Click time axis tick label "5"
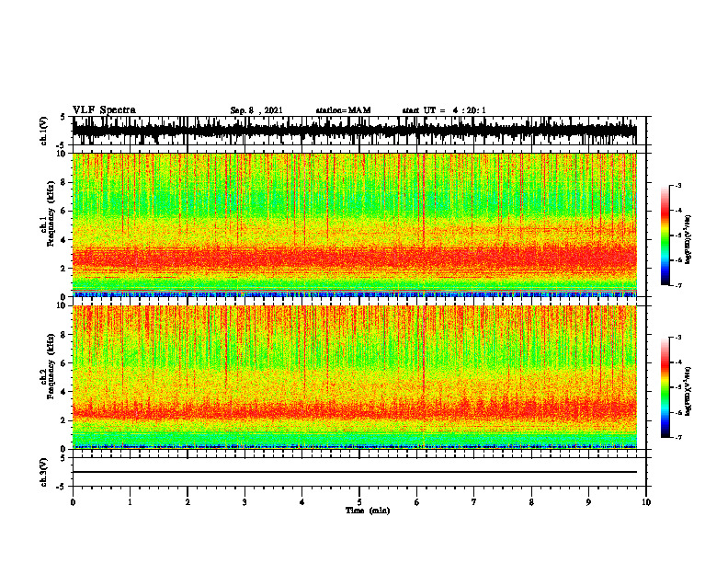This screenshot has height=563, width=728. click(x=359, y=502)
